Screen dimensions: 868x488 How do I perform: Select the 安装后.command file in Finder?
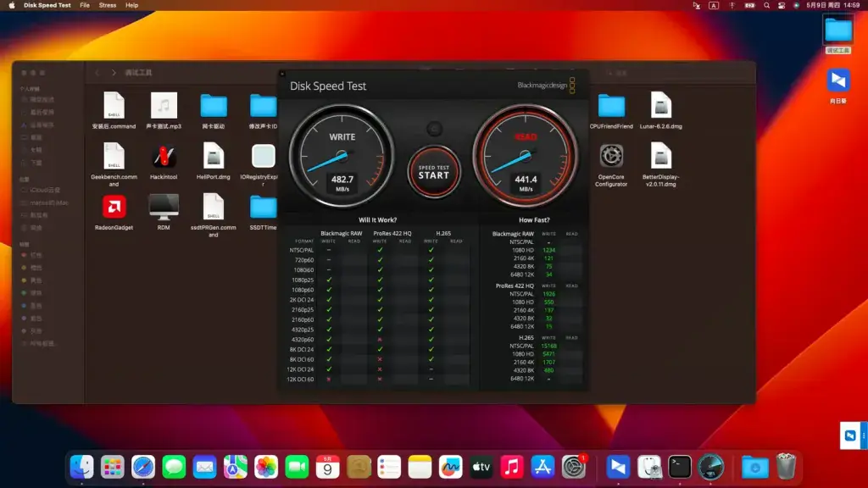click(x=114, y=111)
